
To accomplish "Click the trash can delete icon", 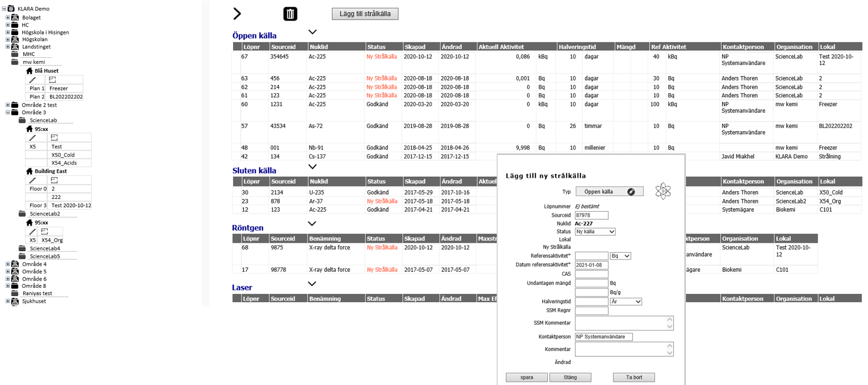I will [x=291, y=14].
